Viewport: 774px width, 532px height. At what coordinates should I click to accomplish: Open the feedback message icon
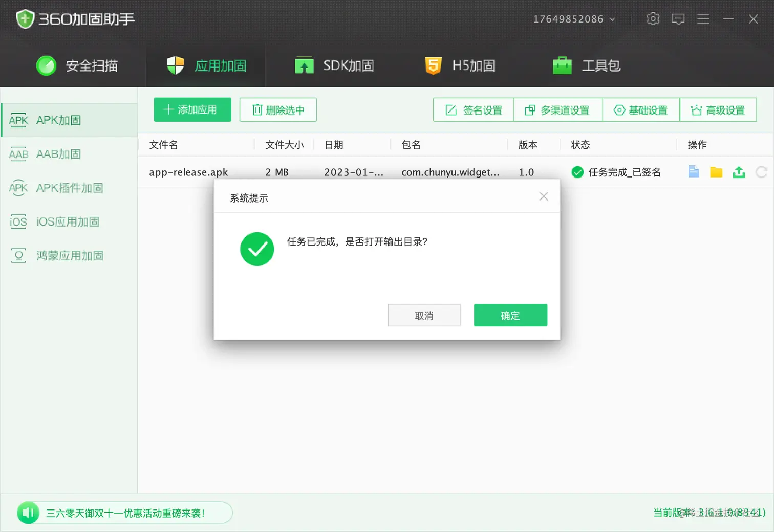678,19
